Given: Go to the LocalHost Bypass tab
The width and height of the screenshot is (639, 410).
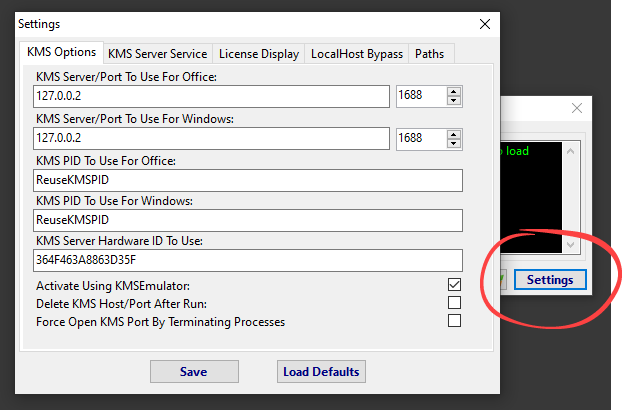Looking at the screenshot, I should click(x=357, y=54).
